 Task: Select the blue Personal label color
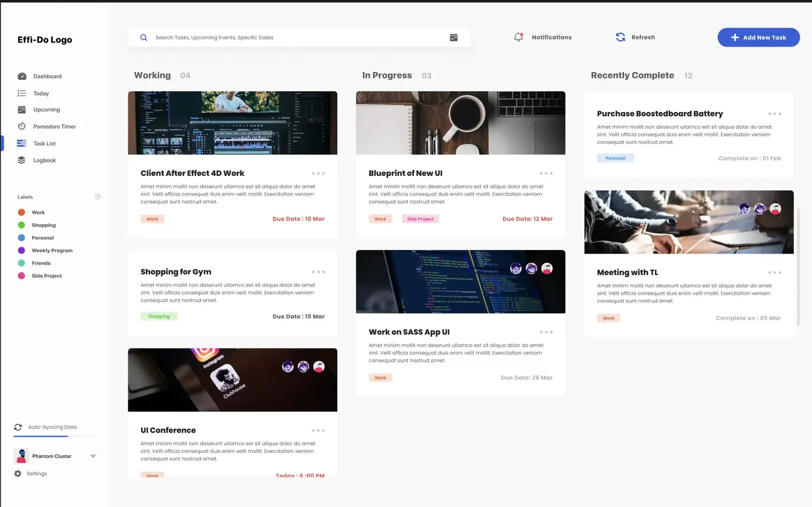pyautogui.click(x=21, y=238)
